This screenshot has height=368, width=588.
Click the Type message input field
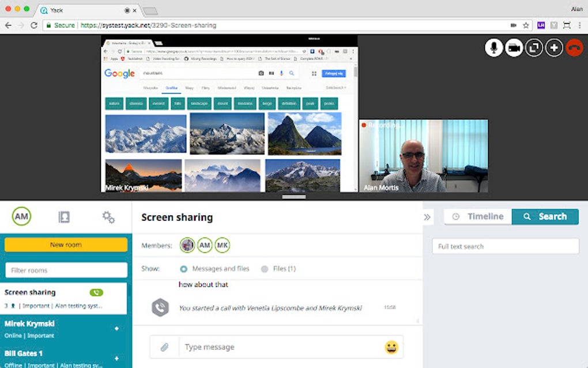259,347
